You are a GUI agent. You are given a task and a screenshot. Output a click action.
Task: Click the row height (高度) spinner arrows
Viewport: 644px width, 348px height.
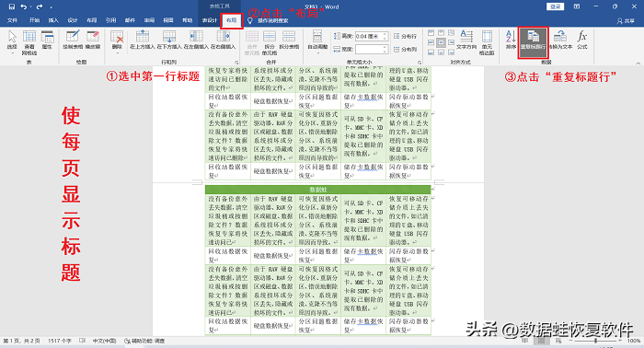[x=385, y=36]
